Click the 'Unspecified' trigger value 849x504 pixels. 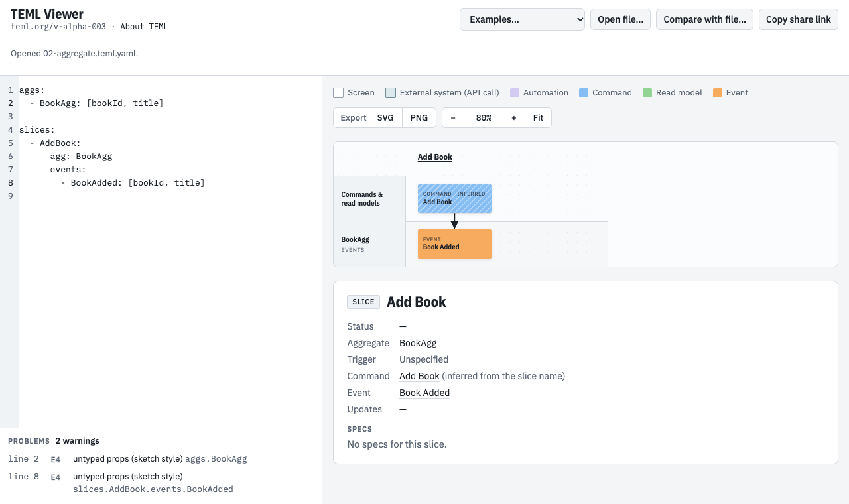click(424, 359)
